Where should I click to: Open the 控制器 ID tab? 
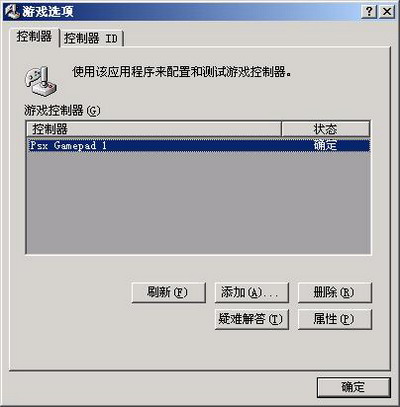91,38
